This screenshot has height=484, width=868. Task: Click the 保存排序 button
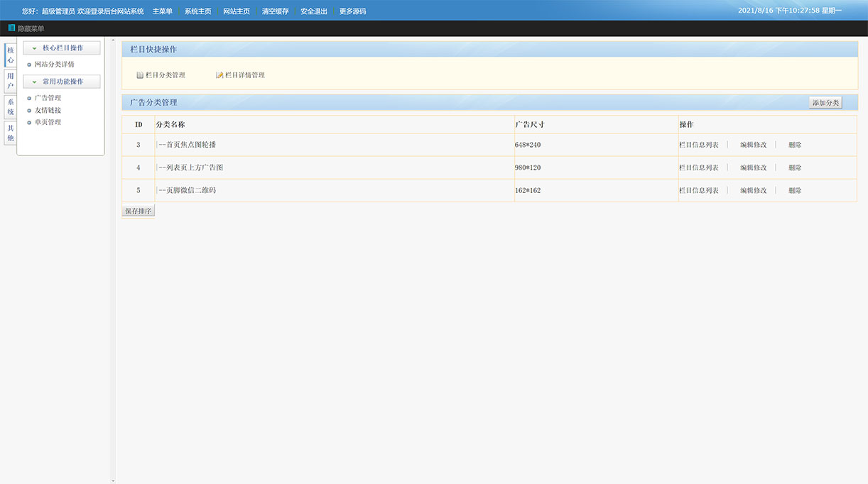click(138, 211)
